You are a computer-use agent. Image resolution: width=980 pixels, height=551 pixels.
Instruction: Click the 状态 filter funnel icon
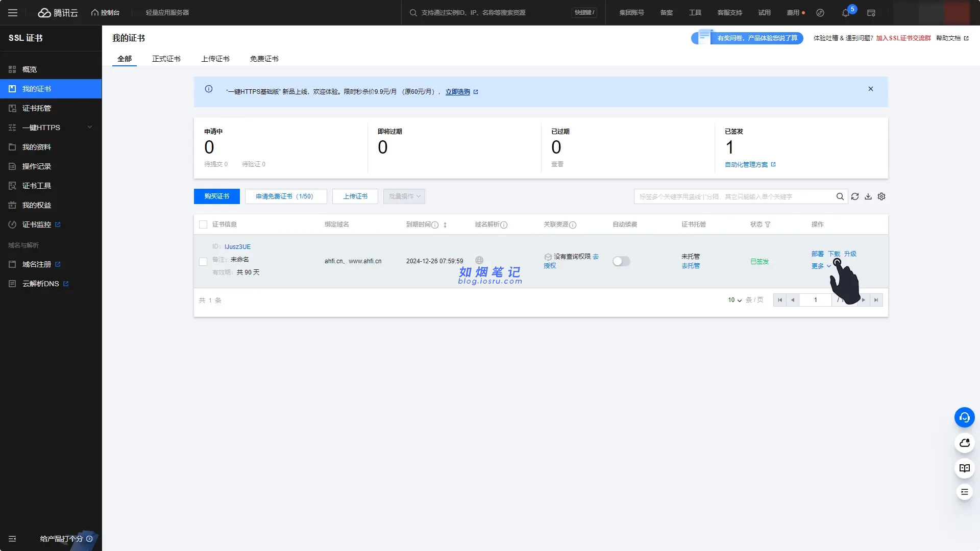[768, 224]
